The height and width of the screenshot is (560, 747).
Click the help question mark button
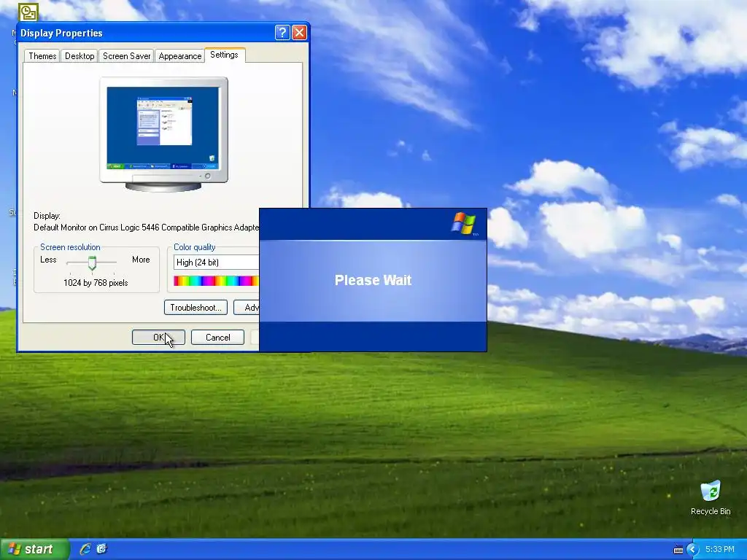click(282, 32)
